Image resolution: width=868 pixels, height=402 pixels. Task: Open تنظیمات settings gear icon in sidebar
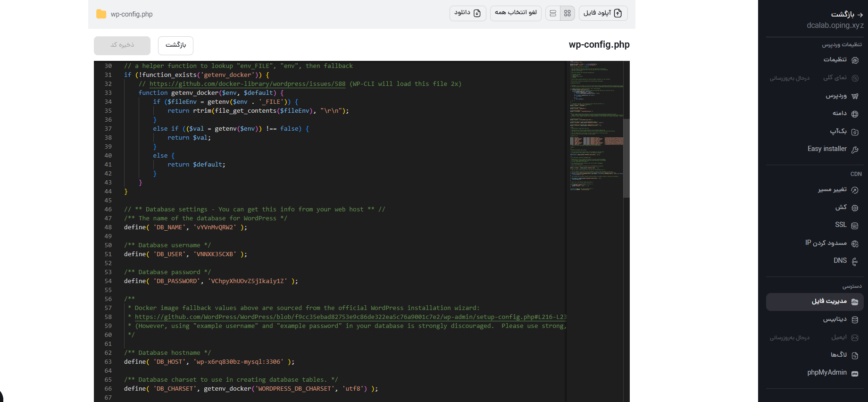pos(855,60)
